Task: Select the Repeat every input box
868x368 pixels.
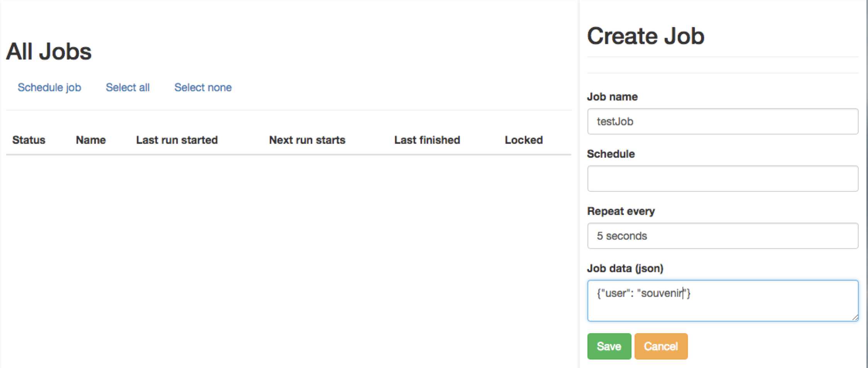Action: [723, 236]
